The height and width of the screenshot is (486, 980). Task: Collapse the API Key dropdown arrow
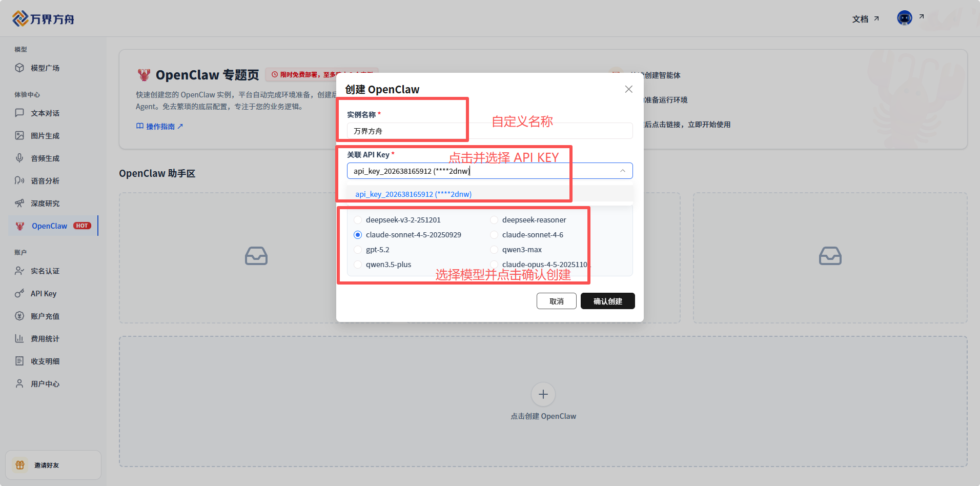click(622, 171)
